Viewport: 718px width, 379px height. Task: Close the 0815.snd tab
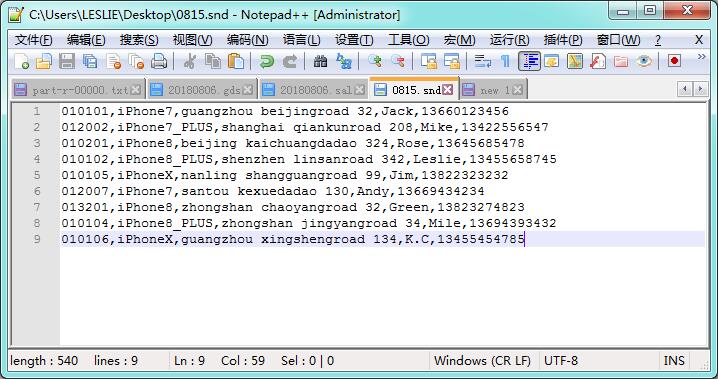(448, 90)
